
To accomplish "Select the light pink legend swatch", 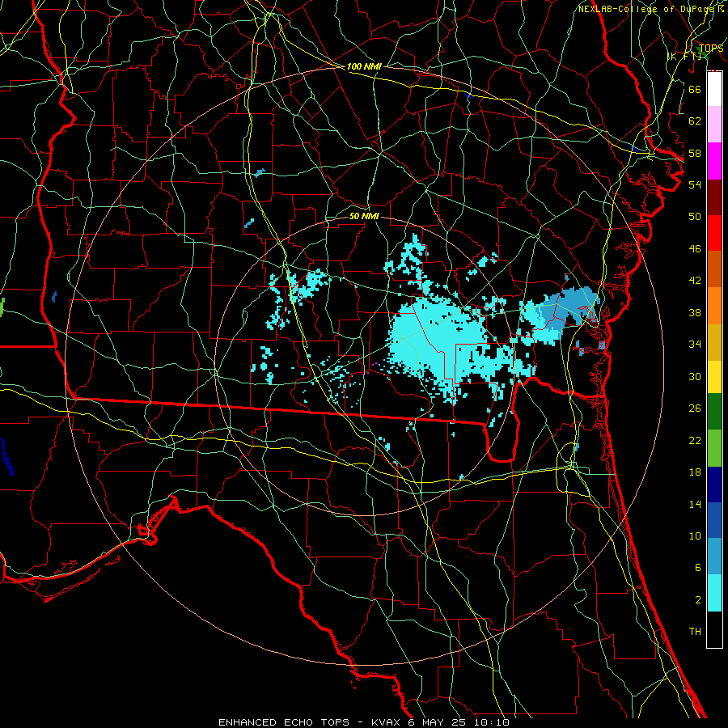I will pyautogui.click(x=714, y=124).
